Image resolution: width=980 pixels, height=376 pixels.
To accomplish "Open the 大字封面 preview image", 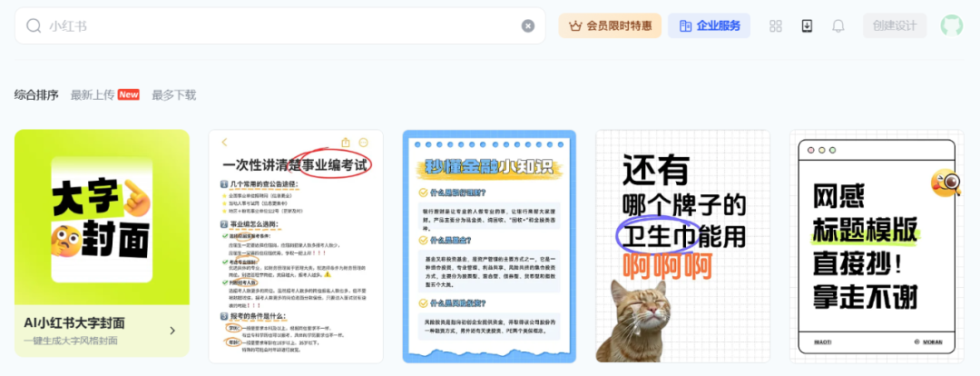I will [x=102, y=218].
